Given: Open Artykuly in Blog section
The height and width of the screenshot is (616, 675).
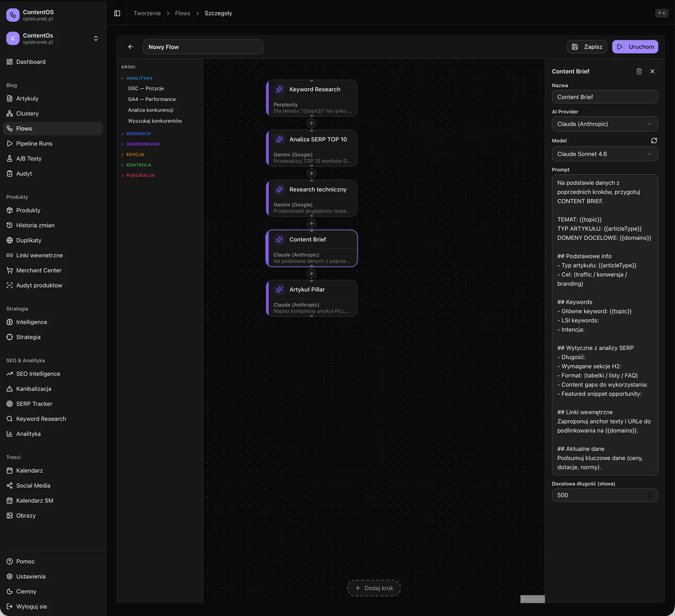Looking at the screenshot, I should 52,98.
